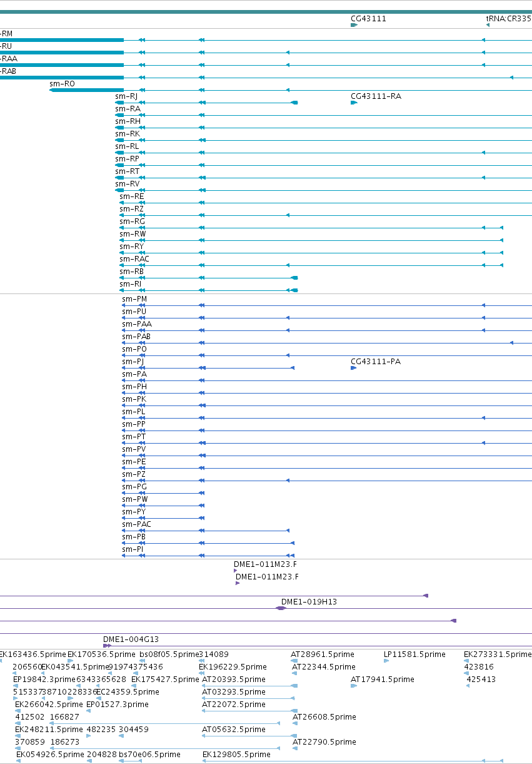
Task: Select the EK196229.5prime EST label
Action: click(232, 667)
